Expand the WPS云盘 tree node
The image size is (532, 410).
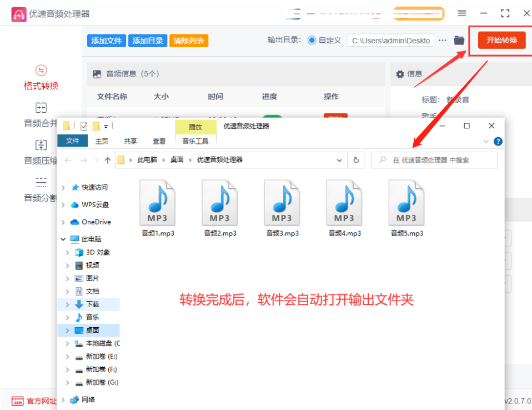click(x=63, y=204)
